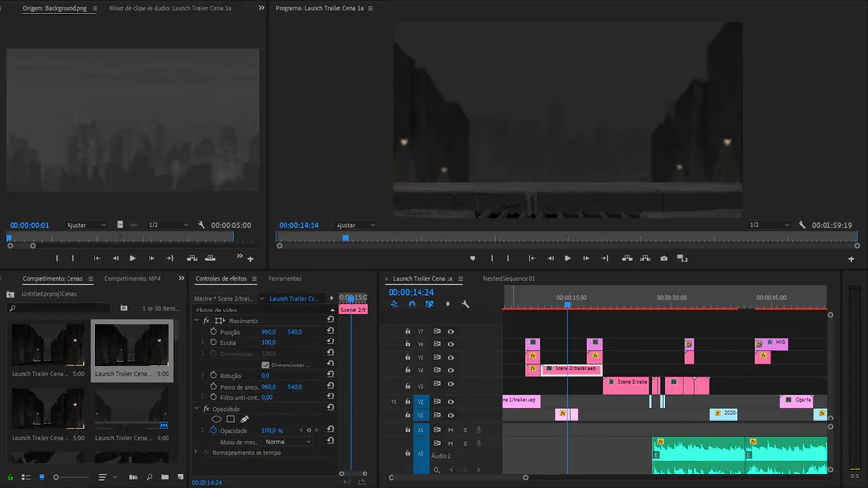The height and width of the screenshot is (488, 868).
Task: Open Launch Trailer Cena 1a timeline menu
Action: (461, 279)
